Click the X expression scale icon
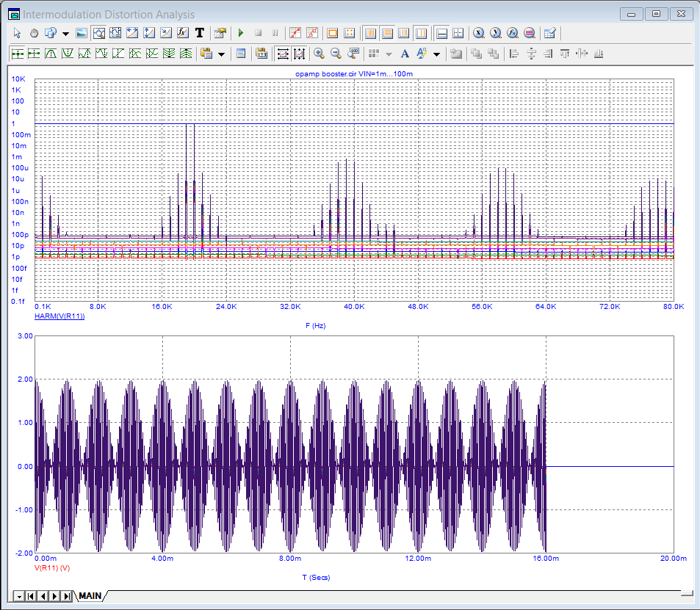700x610 pixels. click(479, 33)
